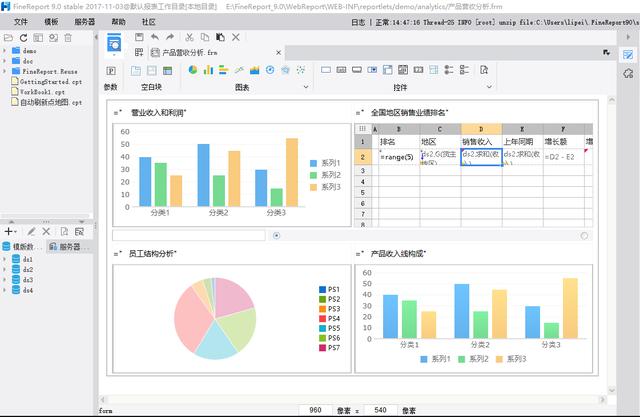Expand the 控件 widget group dropdown
Screen dimensions: 640x417
pyautogui.click(x=489, y=87)
